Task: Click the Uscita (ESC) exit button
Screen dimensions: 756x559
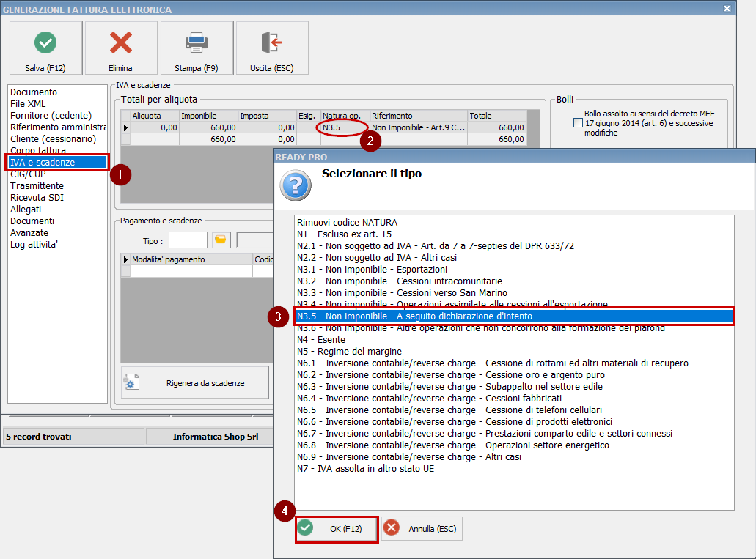Action: pyautogui.click(x=271, y=48)
